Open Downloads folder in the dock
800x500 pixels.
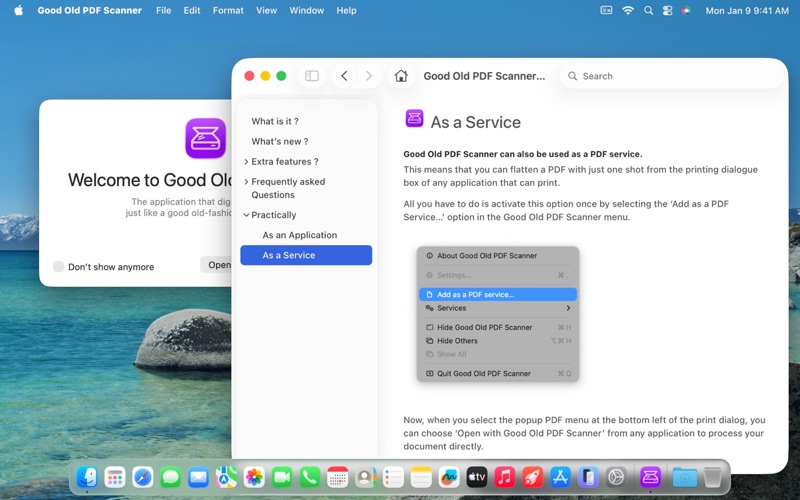685,478
